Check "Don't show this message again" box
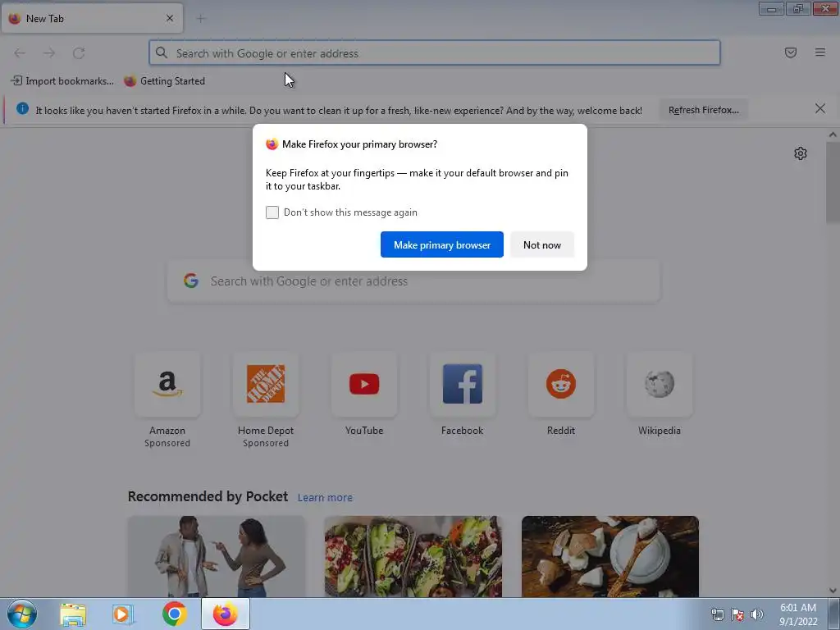This screenshot has width=840, height=630. pos(272,212)
